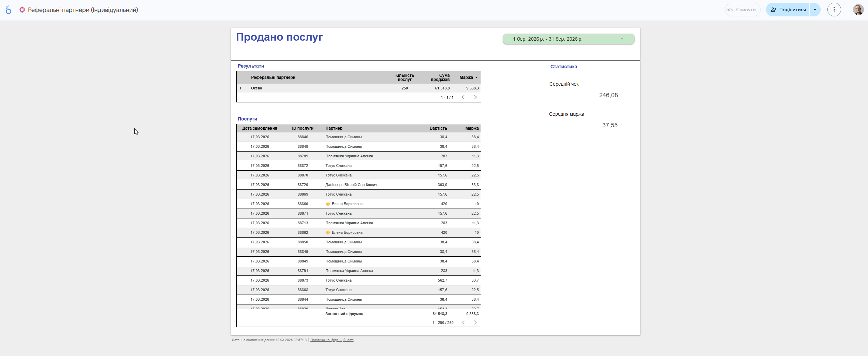
Task: Sort Results table by Маржа column
Action: 466,77
